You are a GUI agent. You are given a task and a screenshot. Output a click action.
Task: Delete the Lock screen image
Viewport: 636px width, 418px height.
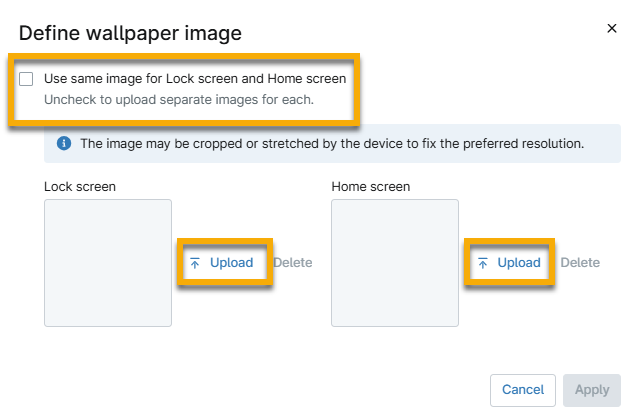tap(293, 263)
